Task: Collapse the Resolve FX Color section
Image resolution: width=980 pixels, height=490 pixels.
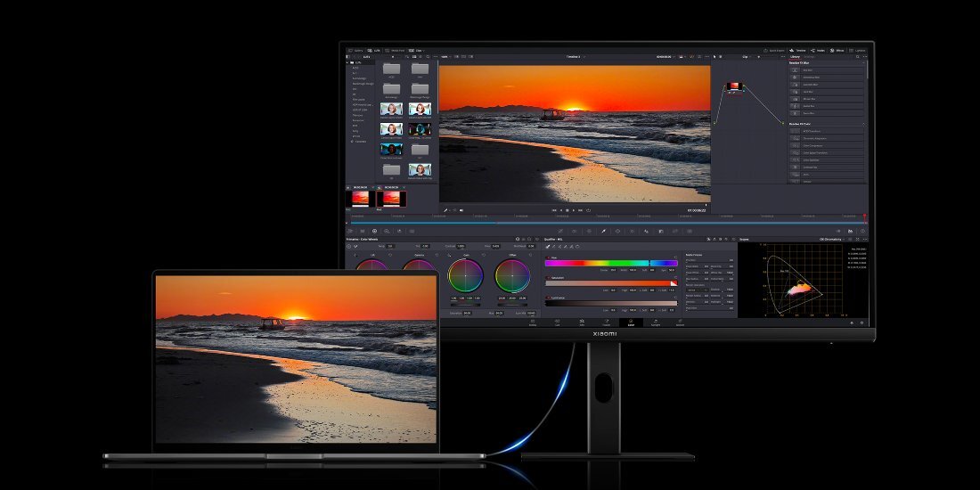Action: coord(863,124)
